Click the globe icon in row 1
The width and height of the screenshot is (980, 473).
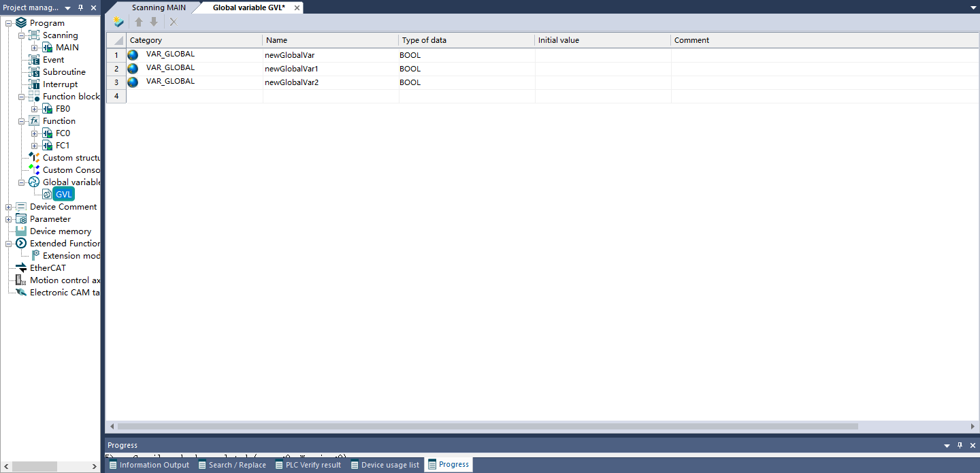point(133,55)
